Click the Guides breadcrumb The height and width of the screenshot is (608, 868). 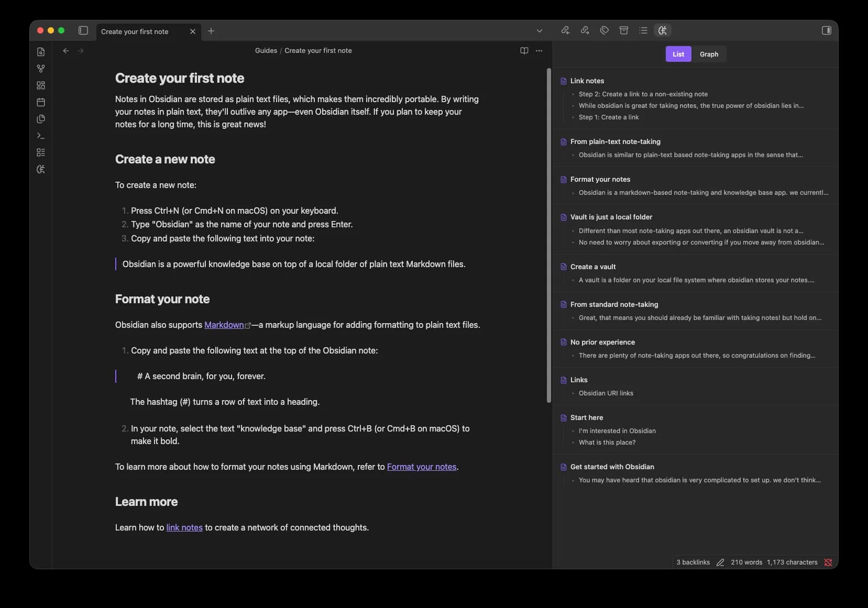click(x=266, y=51)
